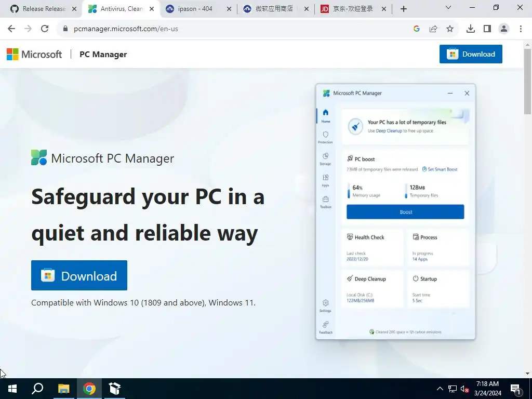Open the Chrome three-dot menu
The height and width of the screenshot is (399, 532).
tap(521, 29)
